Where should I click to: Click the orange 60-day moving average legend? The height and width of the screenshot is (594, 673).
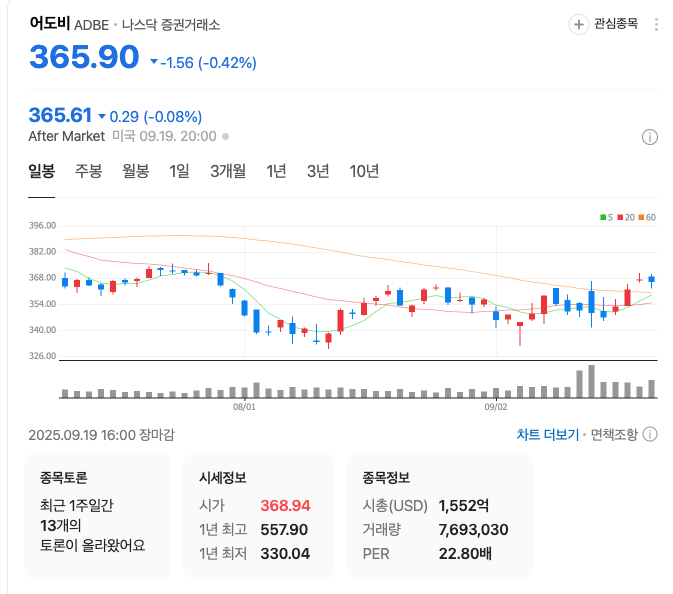pos(647,218)
